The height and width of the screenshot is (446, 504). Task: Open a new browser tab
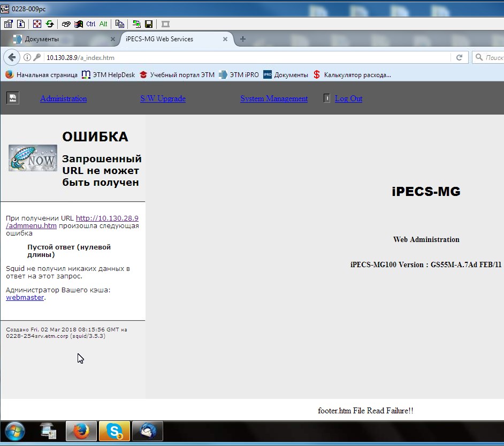[243, 39]
